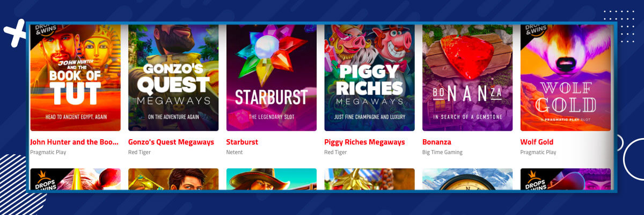Open the John Hunter Book of Tut thumbnail
Image resolution: width=644 pixels, height=215 pixels.
point(75,77)
